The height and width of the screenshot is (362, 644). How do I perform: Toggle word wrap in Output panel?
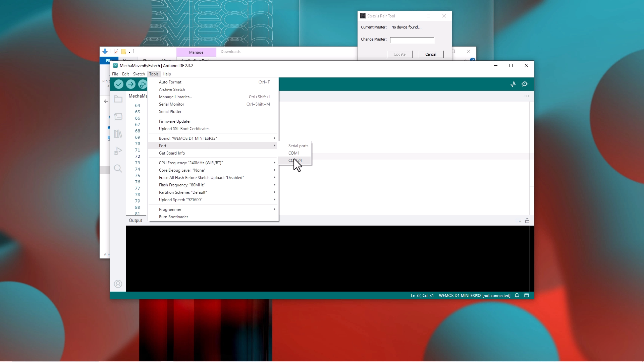(519, 221)
